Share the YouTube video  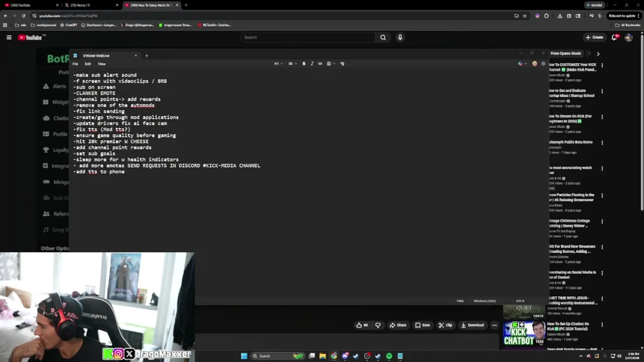click(x=398, y=325)
